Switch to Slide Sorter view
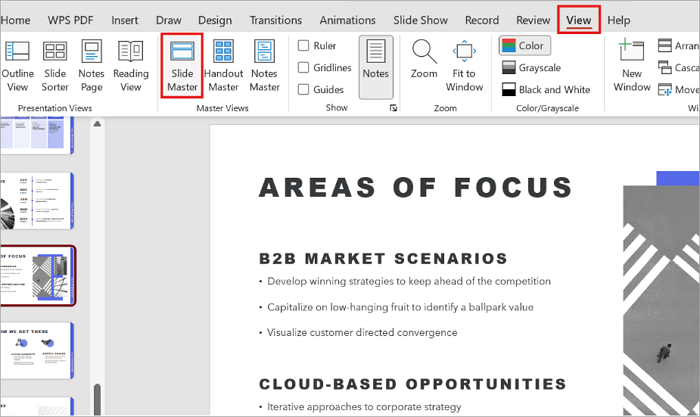 coord(55,66)
